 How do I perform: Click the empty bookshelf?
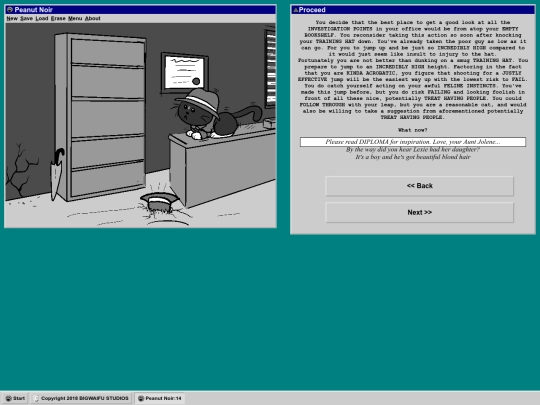coord(101,117)
